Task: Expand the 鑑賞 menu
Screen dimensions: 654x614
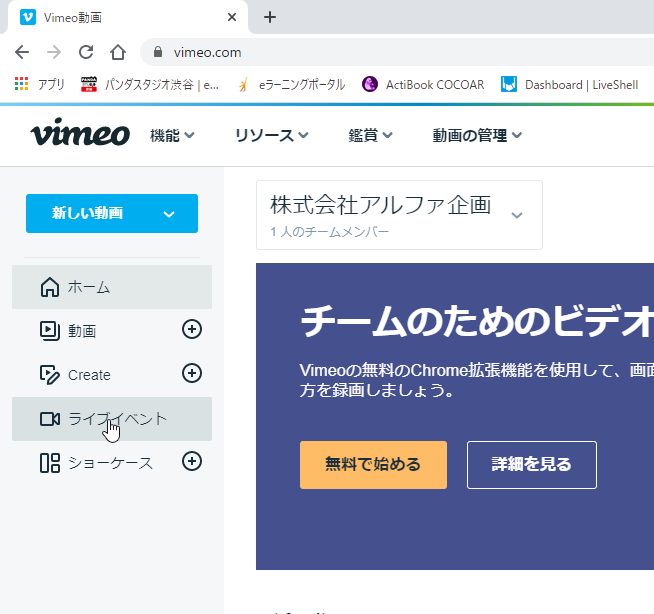Action: click(x=370, y=135)
